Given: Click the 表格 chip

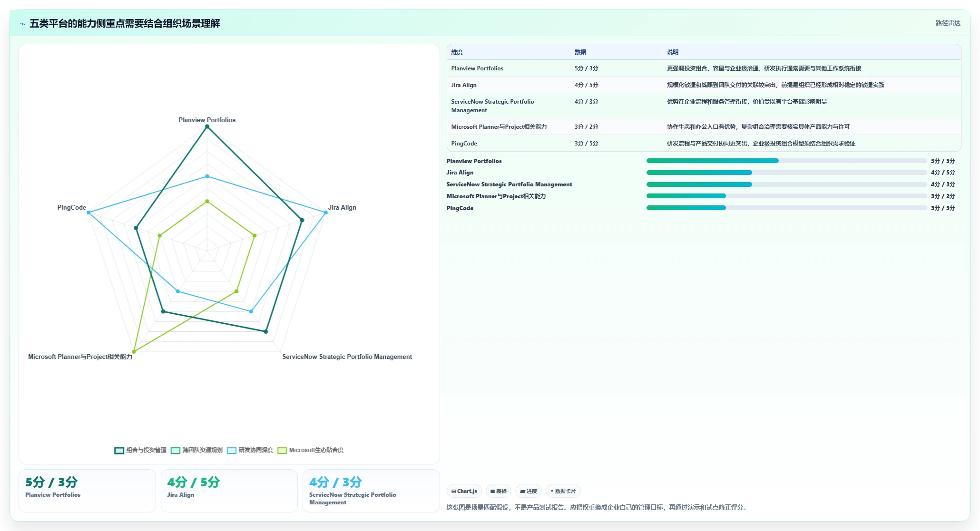Looking at the screenshot, I should (x=499, y=491).
